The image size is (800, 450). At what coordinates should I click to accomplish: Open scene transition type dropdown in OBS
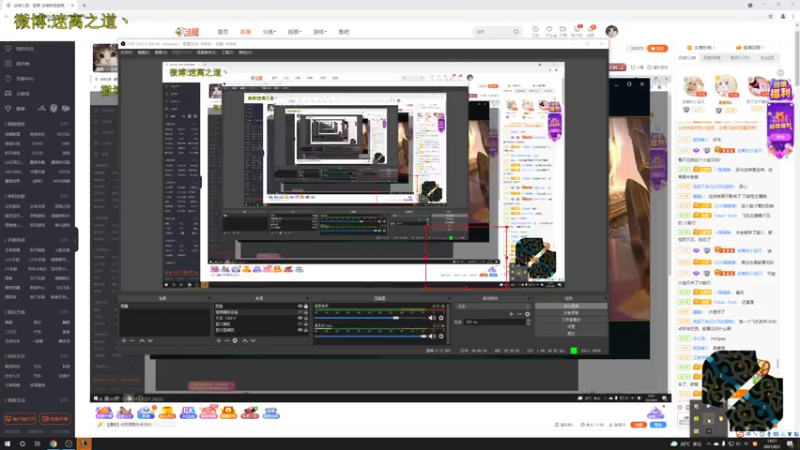pyautogui.click(x=491, y=306)
